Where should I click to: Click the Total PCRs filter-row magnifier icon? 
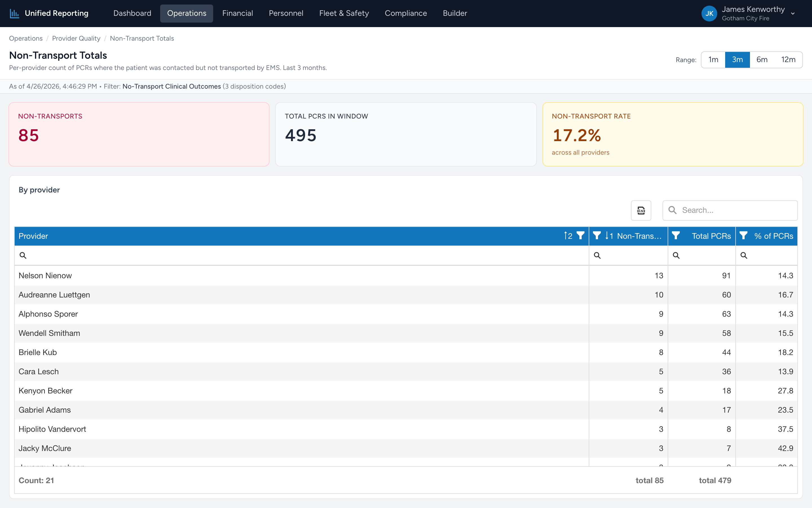[x=676, y=255]
